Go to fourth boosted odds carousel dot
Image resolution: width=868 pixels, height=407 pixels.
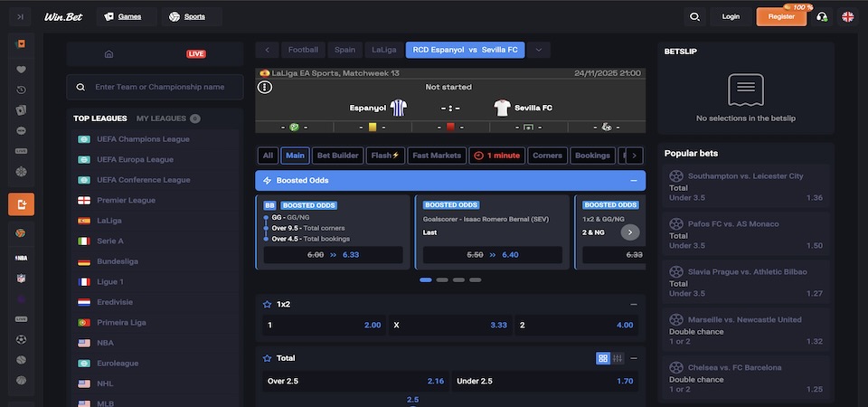coord(475,280)
